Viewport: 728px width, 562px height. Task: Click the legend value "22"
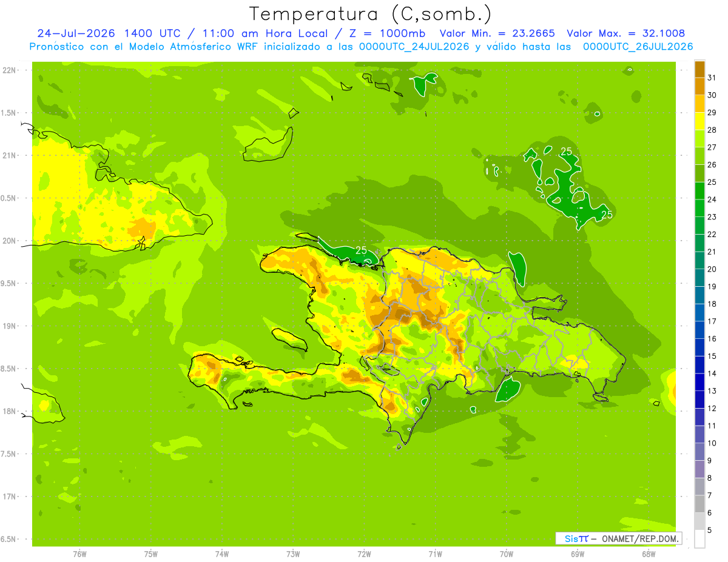[x=712, y=235]
